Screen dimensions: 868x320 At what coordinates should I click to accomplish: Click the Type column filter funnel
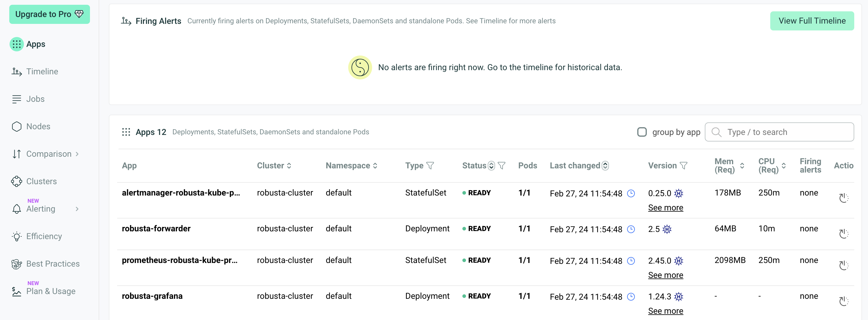(x=430, y=166)
